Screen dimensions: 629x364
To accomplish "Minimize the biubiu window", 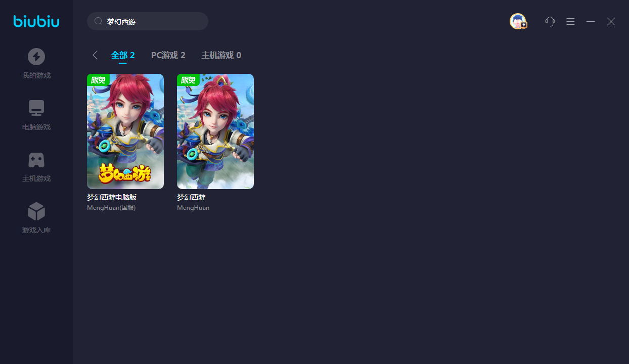I will [591, 21].
